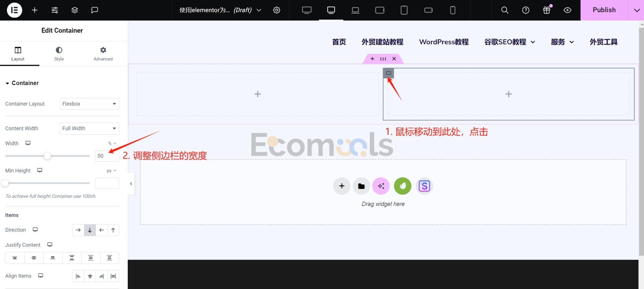The image size is (644, 289).
Task: Set Justify Content to space between
Action: (x=72, y=258)
